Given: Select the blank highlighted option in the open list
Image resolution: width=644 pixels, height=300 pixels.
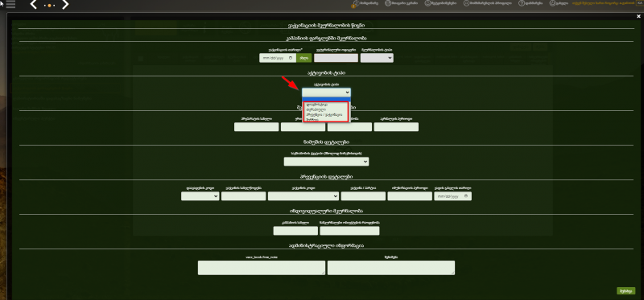Looking at the screenshot, I should tap(326, 99).
